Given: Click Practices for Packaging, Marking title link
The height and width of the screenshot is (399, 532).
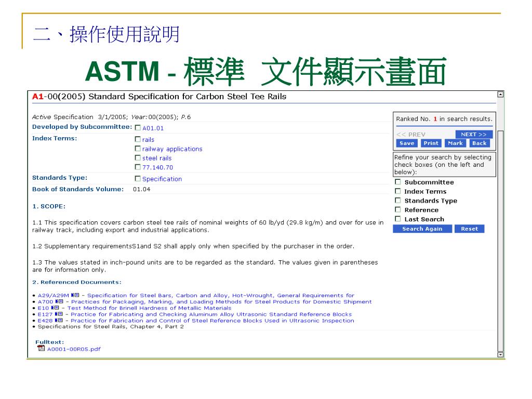Looking at the screenshot, I should tap(221, 302).
